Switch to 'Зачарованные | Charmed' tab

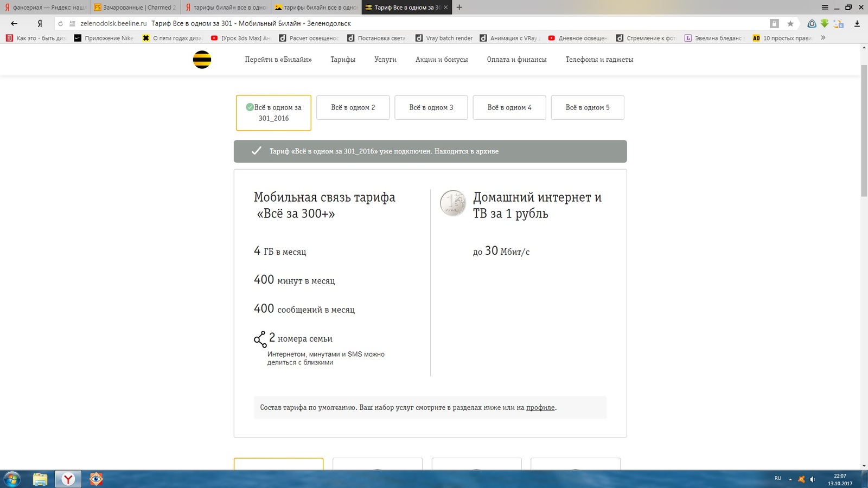135,7
